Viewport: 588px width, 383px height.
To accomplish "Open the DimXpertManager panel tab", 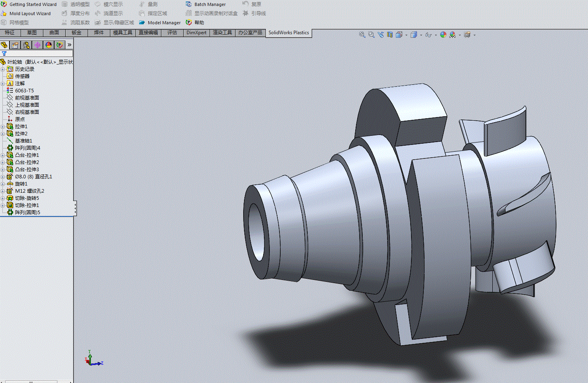I will click(x=37, y=45).
